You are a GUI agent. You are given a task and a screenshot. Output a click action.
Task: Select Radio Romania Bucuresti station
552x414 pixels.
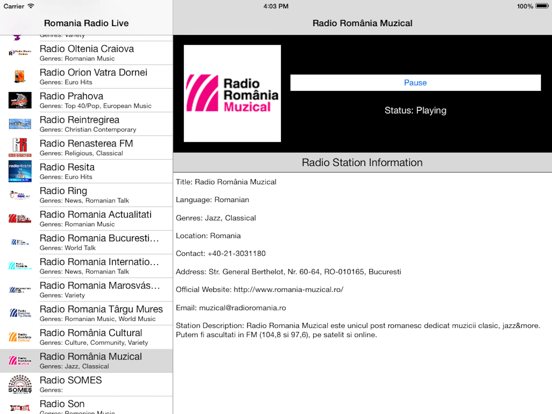click(x=86, y=242)
